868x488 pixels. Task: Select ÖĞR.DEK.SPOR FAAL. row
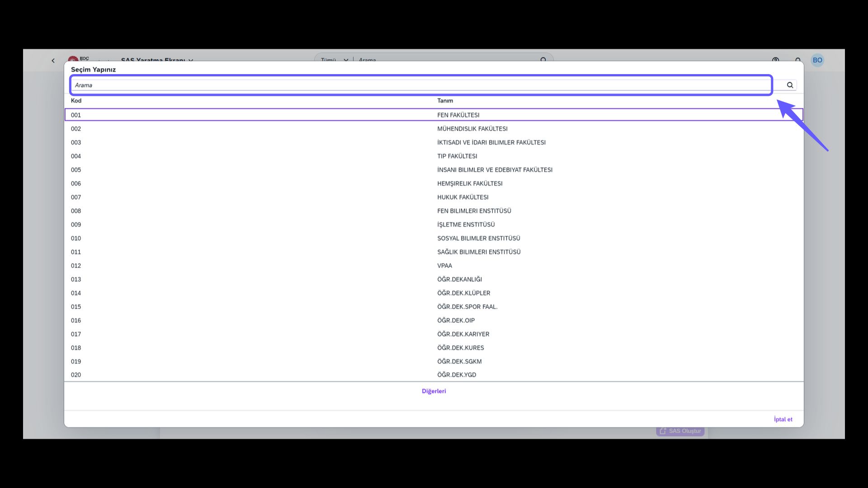[434, 307]
